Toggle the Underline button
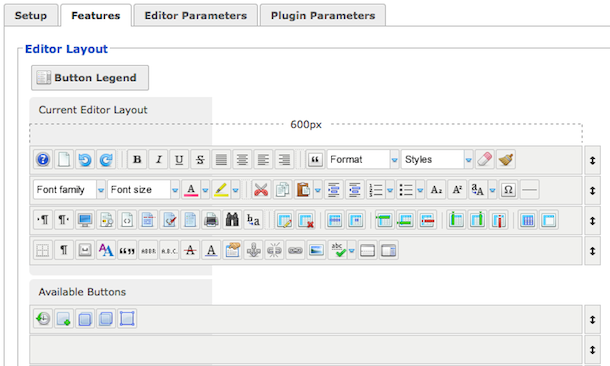This screenshot has width=610, height=366. pos(179,159)
